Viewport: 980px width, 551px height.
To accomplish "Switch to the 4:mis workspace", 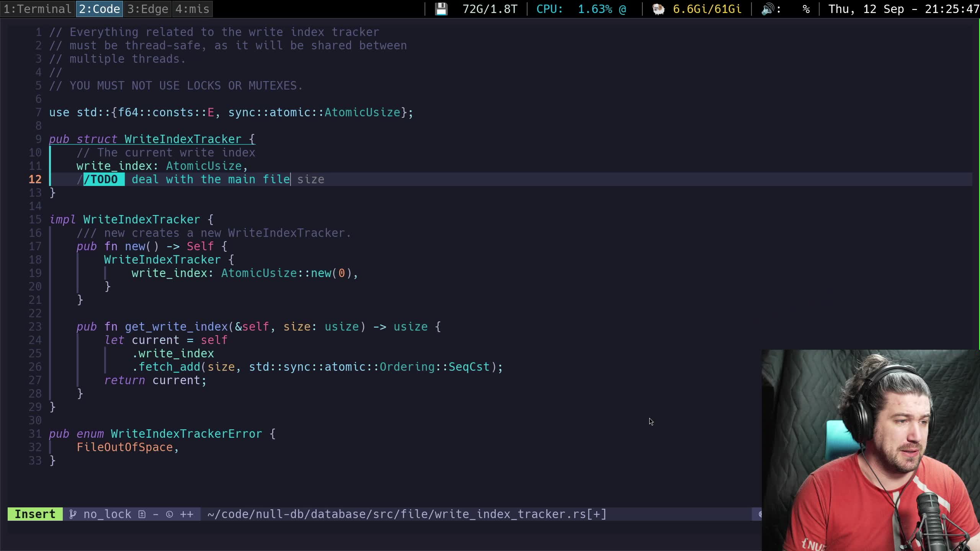I will click(x=193, y=9).
